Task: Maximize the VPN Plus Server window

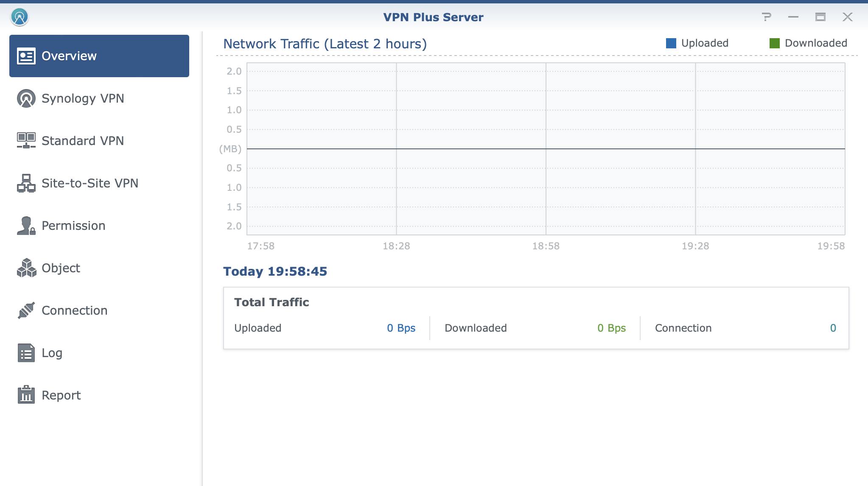Action: coord(820,17)
